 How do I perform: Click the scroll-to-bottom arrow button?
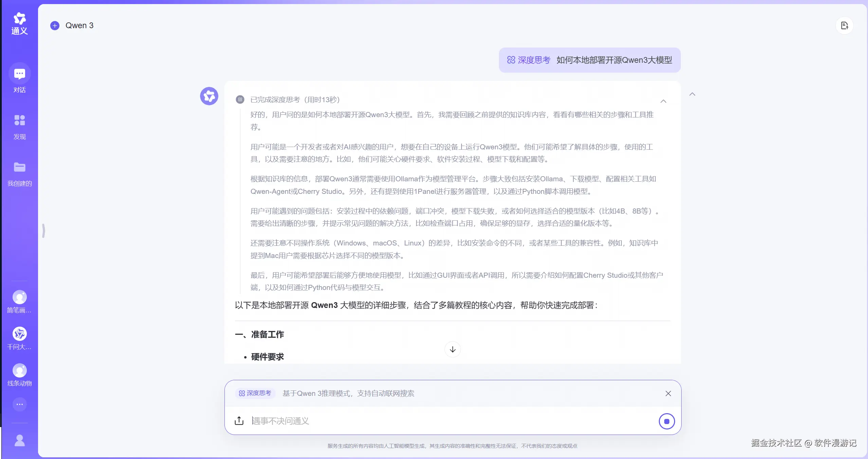coord(452,349)
